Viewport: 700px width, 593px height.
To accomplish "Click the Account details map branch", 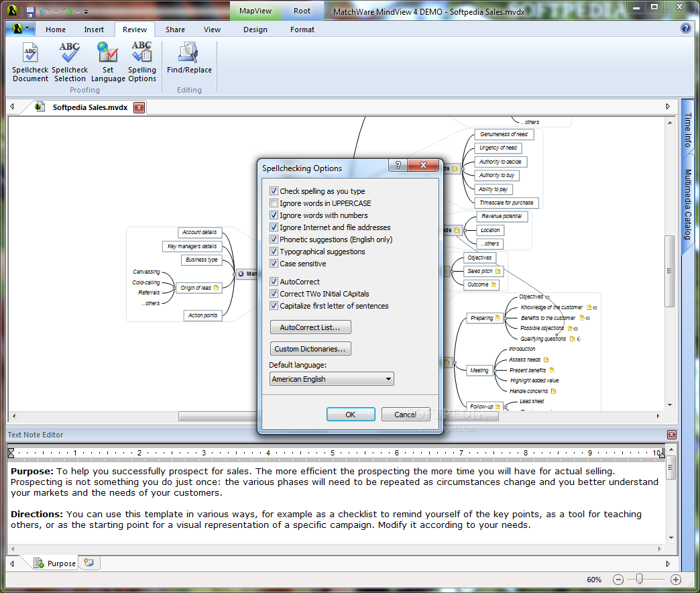I will click(x=199, y=232).
